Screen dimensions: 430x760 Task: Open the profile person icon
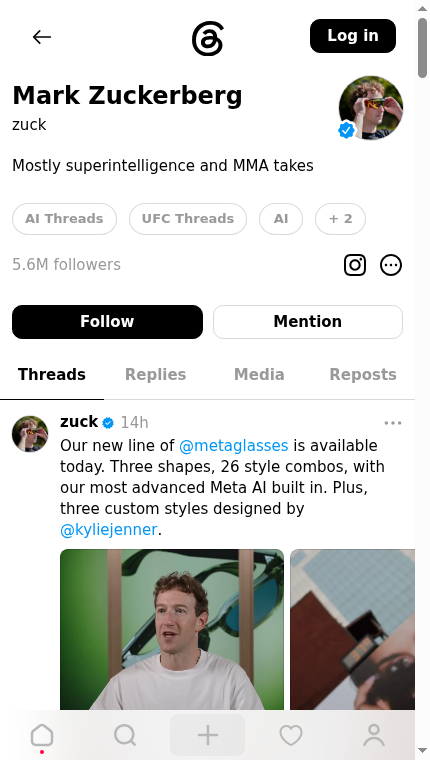pos(374,735)
